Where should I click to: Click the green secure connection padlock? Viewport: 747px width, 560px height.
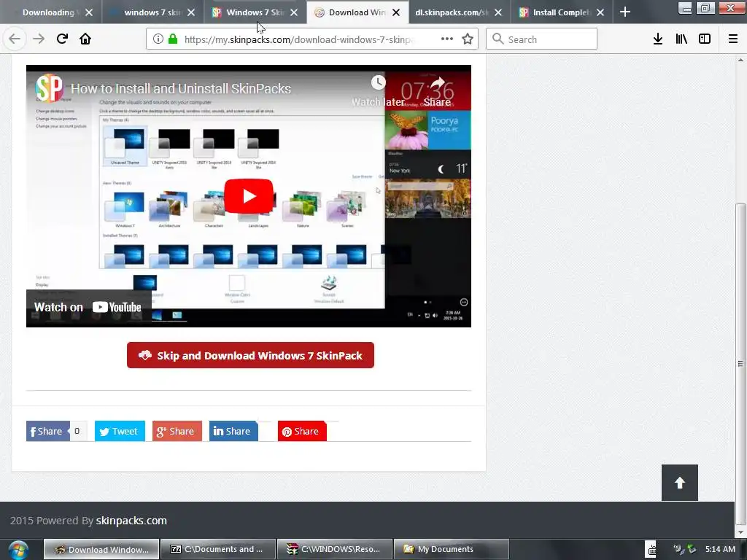(172, 39)
